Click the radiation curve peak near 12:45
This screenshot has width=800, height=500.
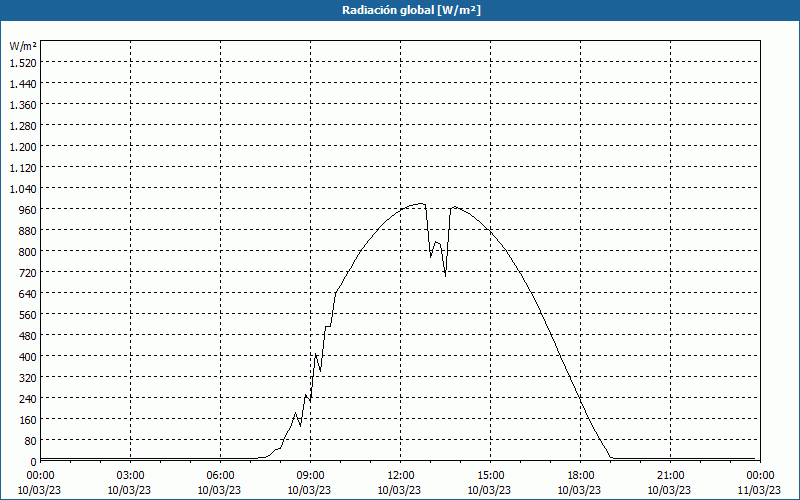point(422,204)
